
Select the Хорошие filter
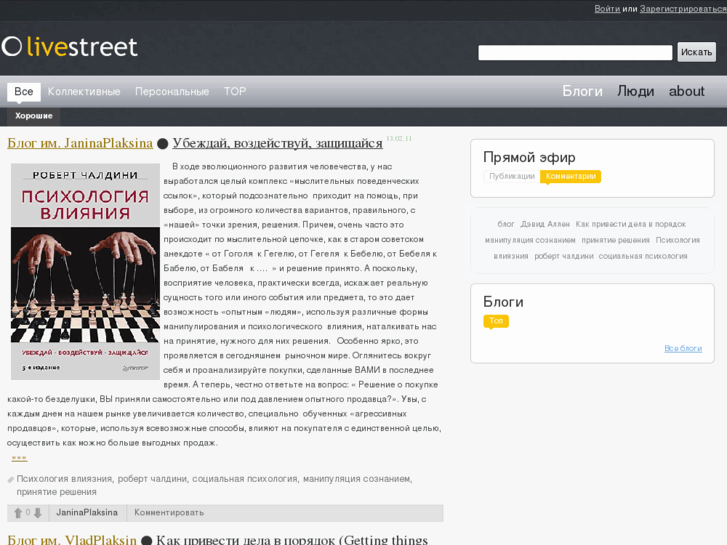(x=33, y=116)
